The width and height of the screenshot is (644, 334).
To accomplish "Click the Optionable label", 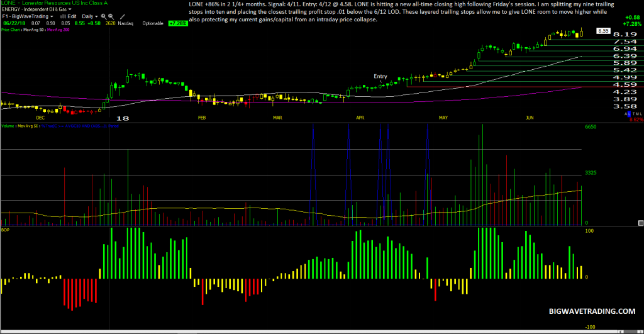I will (x=153, y=23).
